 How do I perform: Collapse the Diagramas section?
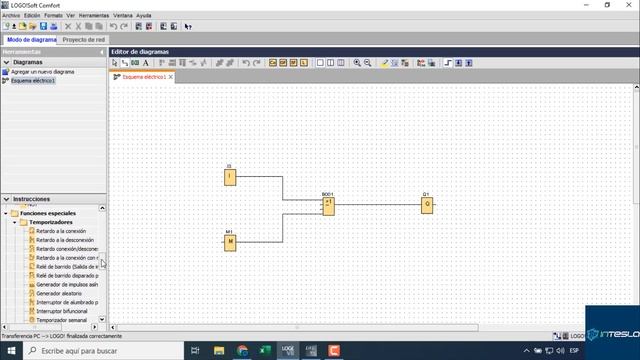[7, 62]
